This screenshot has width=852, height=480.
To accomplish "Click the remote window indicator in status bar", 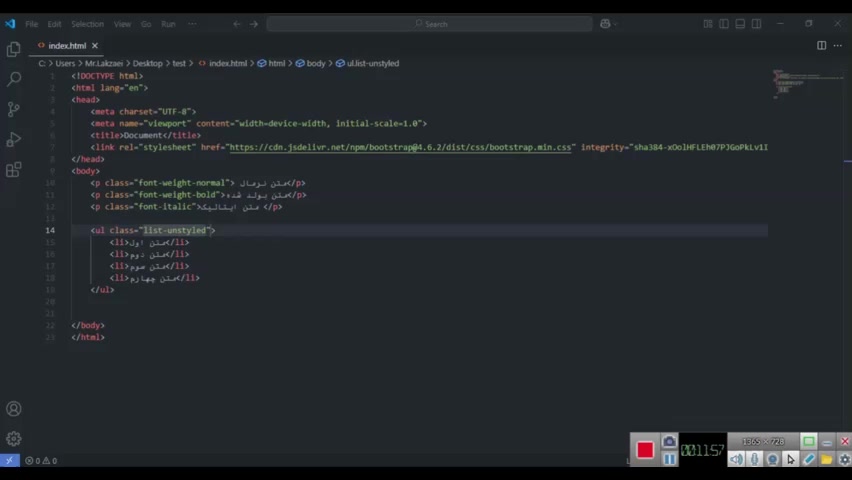I will pyautogui.click(x=10, y=460).
